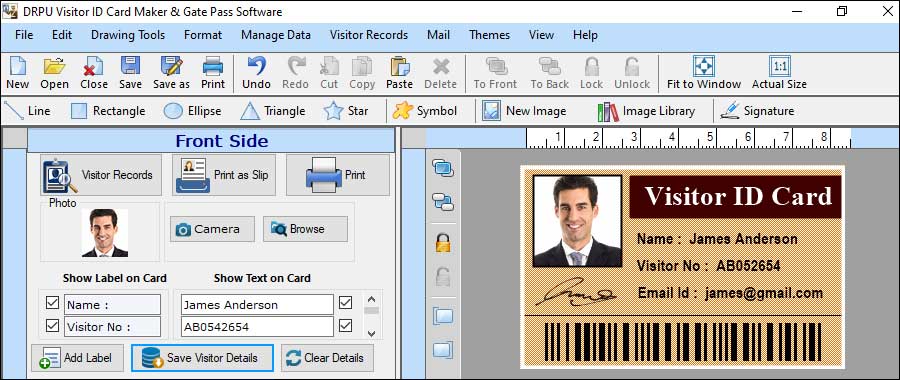Click gray unlock icon in canvas sidebar
Viewport: 900px width, 380px height.
[x=443, y=277]
